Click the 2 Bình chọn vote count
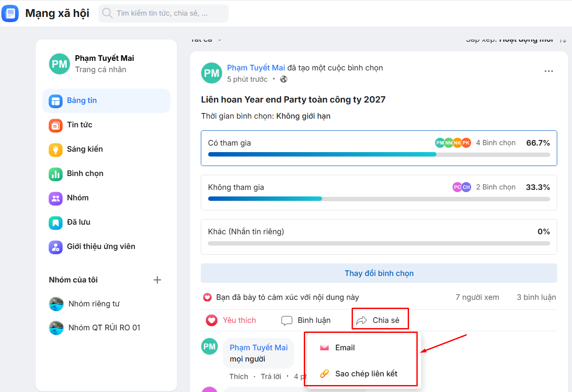 pos(496,187)
